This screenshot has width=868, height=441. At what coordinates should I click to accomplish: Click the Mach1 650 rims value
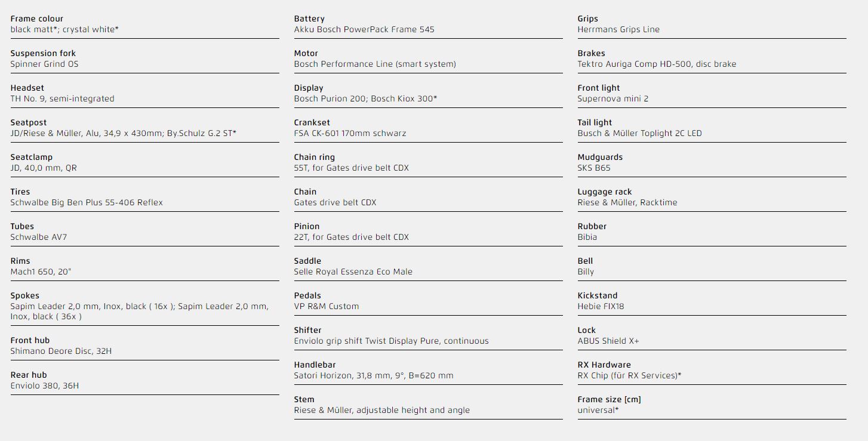pos(41,272)
